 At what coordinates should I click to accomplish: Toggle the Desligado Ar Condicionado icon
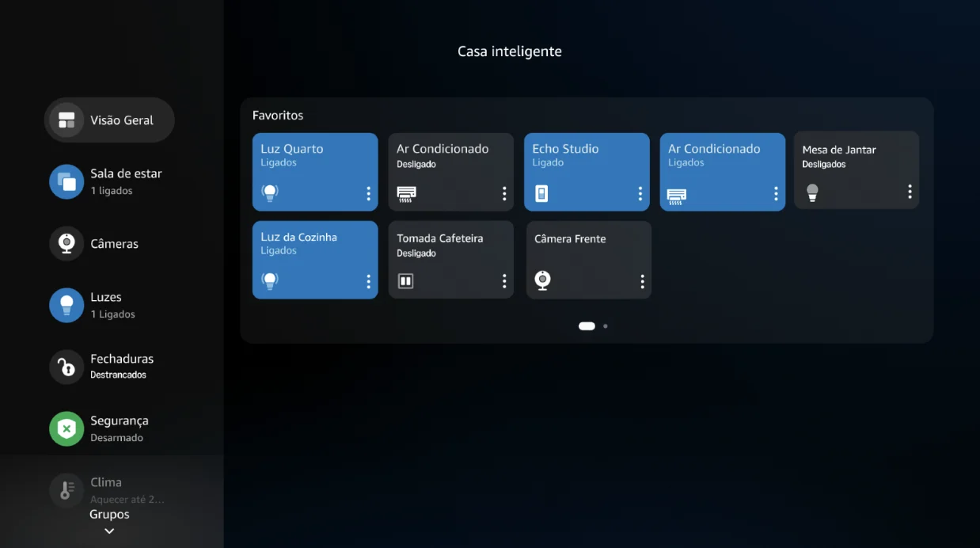tap(406, 193)
